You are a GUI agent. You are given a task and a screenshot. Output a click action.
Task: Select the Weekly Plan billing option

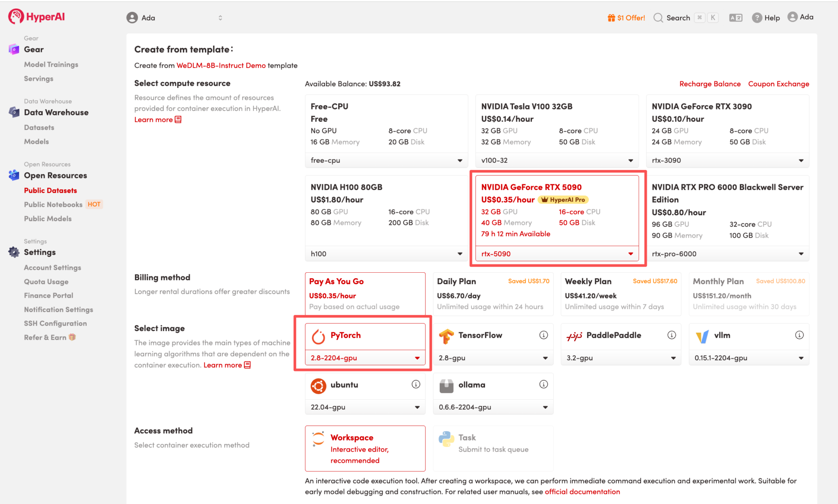pos(620,294)
